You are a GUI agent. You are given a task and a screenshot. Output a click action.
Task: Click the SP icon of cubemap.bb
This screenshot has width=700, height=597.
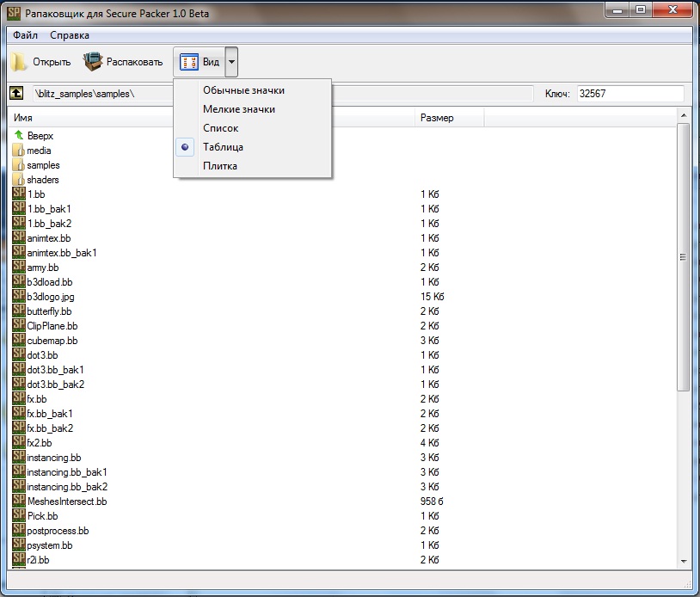[19, 340]
